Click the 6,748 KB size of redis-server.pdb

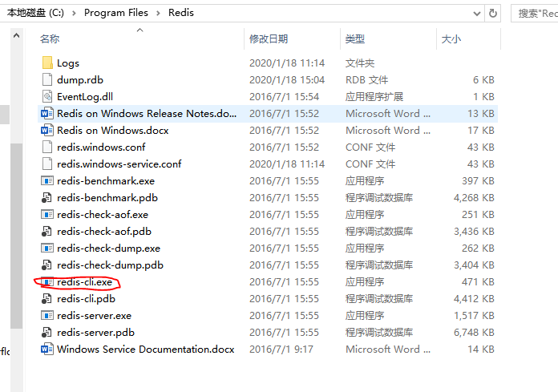tap(474, 332)
